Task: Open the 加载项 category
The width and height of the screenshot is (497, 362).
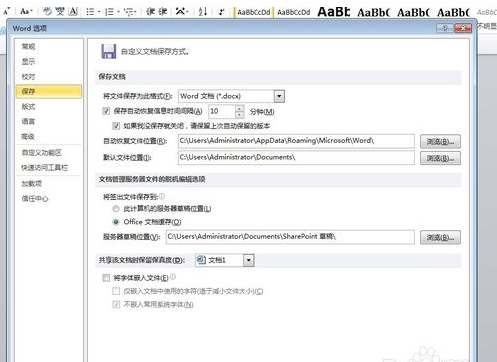Action: [49, 183]
